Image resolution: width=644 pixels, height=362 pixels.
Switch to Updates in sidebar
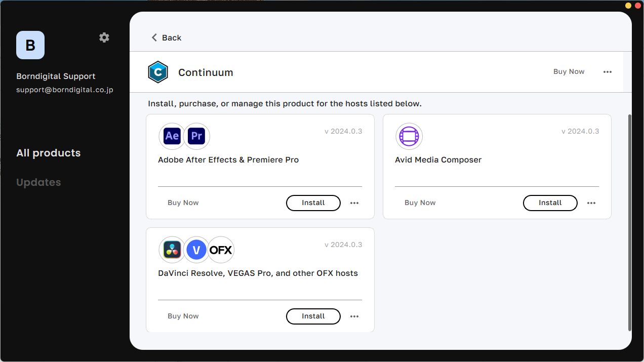coord(38,182)
